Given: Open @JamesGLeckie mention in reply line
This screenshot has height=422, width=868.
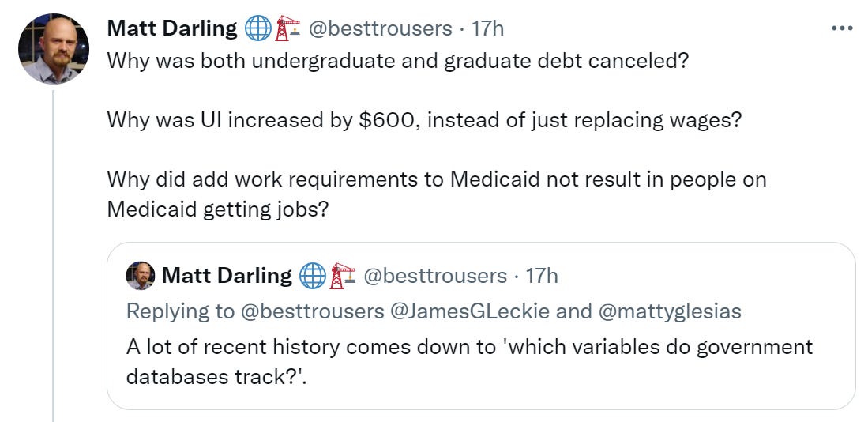Looking at the screenshot, I should pos(470,312).
